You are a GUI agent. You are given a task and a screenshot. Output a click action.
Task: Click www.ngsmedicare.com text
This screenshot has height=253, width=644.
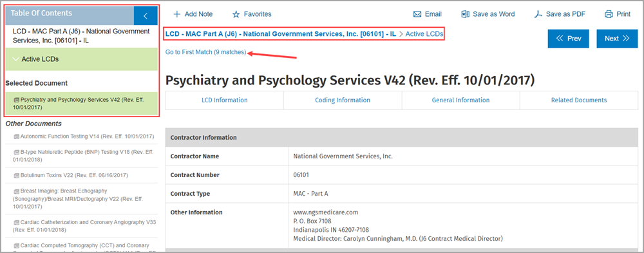click(326, 212)
